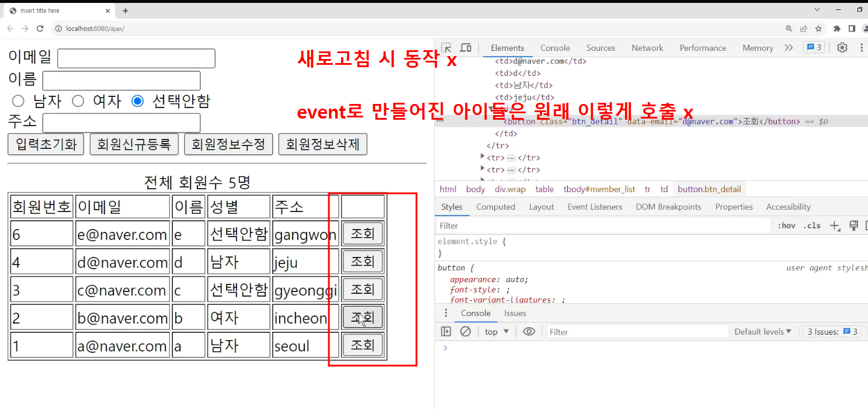View site information for localhost
This screenshot has width=868, height=410.
click(58, 29)
